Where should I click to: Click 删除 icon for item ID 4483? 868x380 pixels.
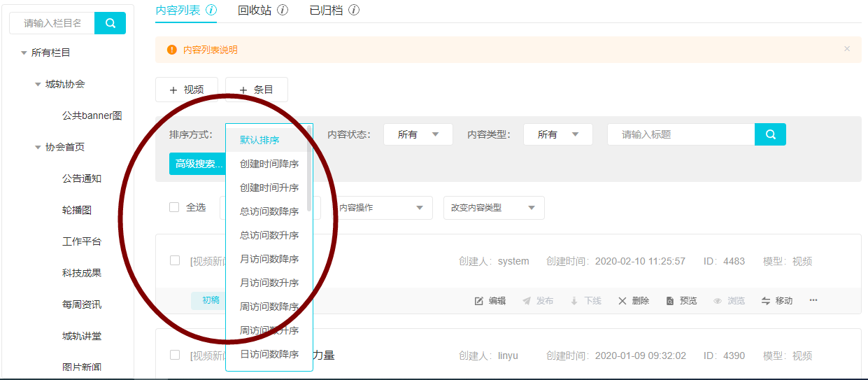[622, 301]
